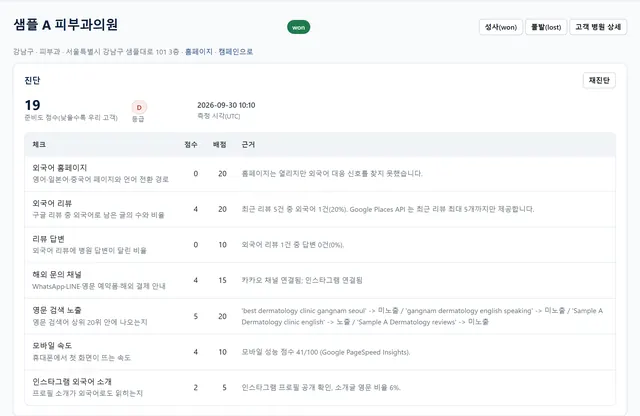This screenshot has height=416, width=640.
Task: Click the 홈페이지는 열리지만 evidence text
Action: (x=332, y=173)
